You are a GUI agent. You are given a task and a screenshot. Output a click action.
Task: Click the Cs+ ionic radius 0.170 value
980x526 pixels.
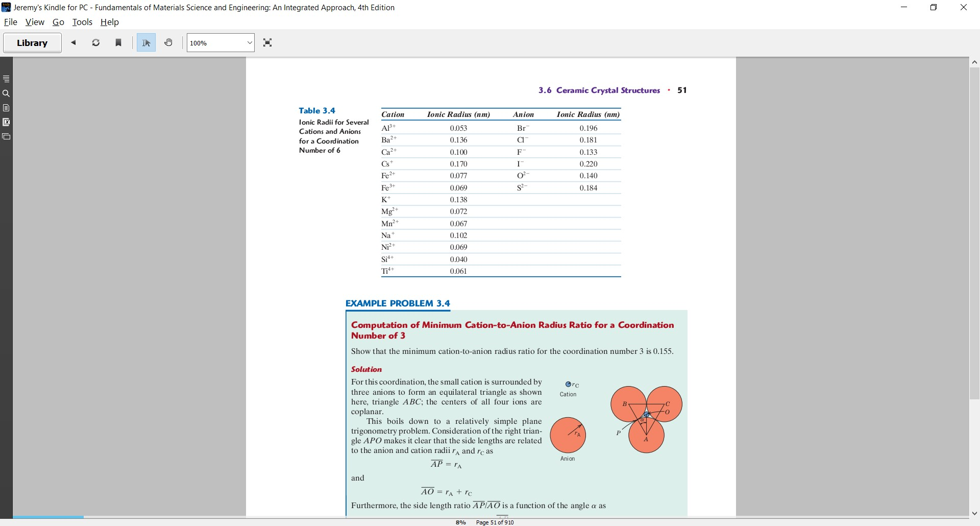[458, 164]
